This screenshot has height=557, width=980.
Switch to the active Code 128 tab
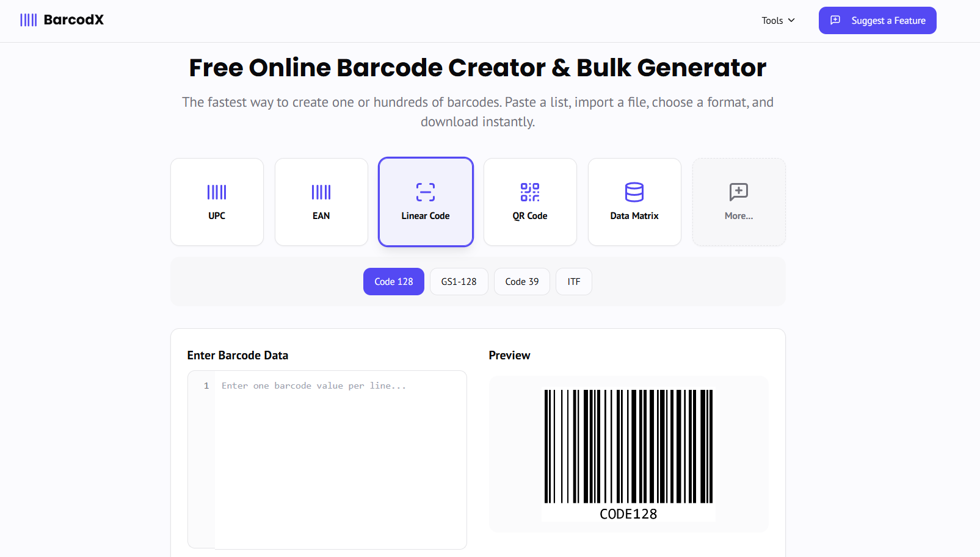(x=393, y=281)
